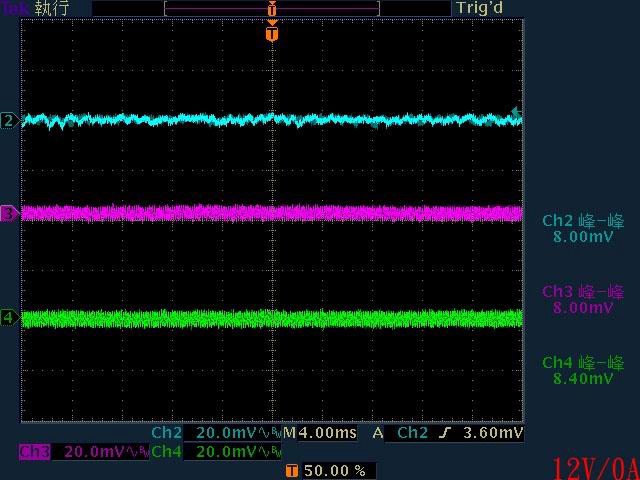Open the Ch2 20.0mV vertical scale readout

click(x=226, y=433)
